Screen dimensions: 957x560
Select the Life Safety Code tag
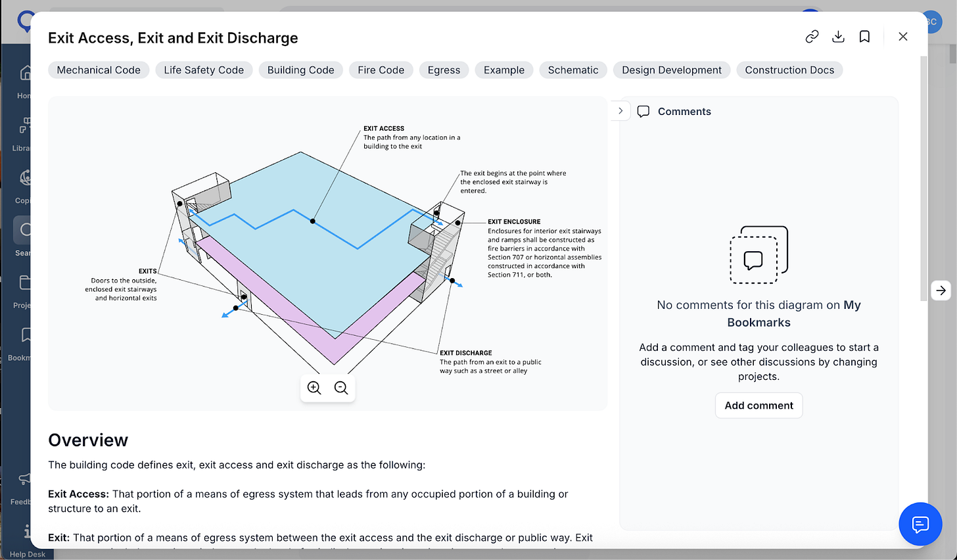coord(204,70)
